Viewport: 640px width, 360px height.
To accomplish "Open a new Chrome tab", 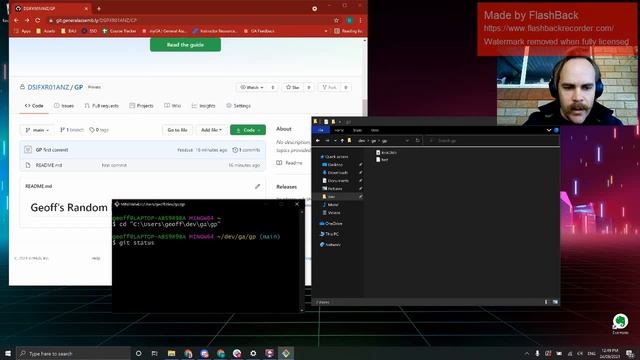I will [x=99, y=8].
